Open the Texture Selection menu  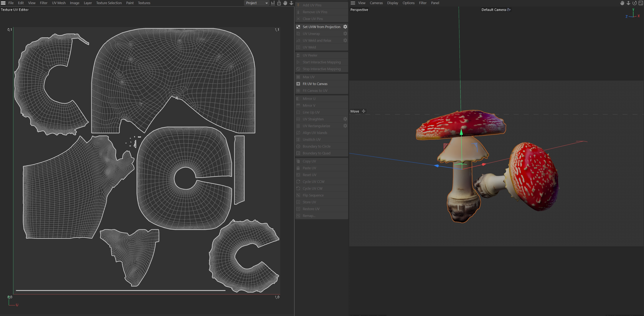[x=109, y=3]
